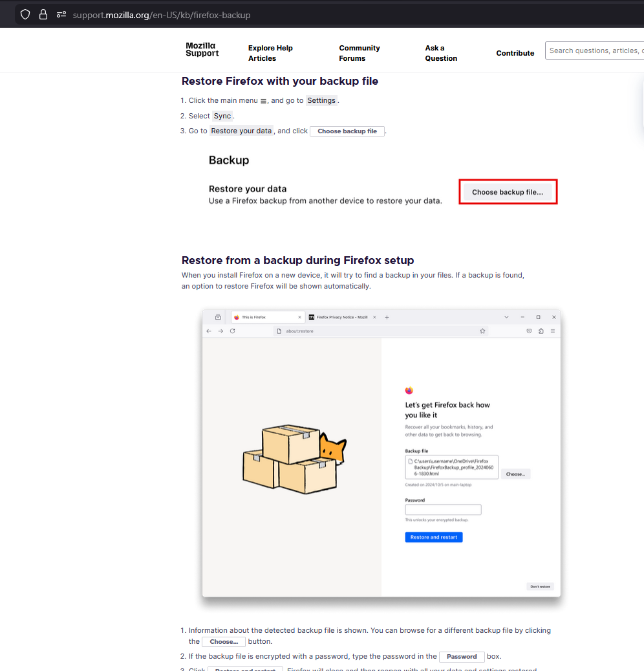Click the new tab plus icon in screenshot

[x=387, y=318]
